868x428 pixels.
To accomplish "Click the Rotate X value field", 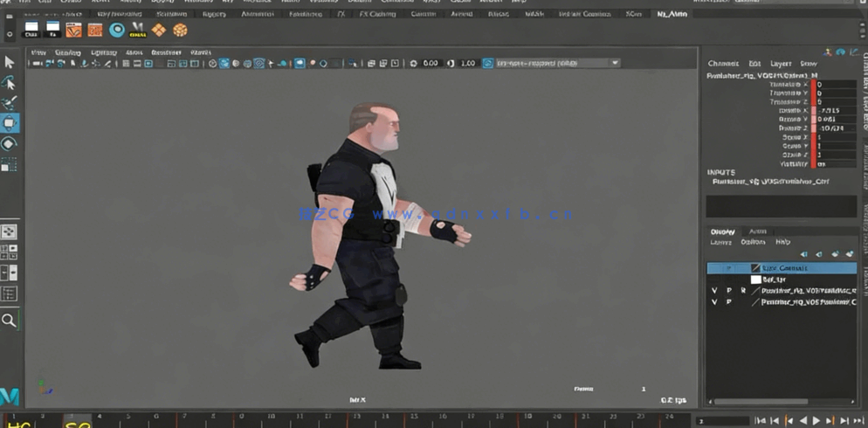I will coord(836,111).
